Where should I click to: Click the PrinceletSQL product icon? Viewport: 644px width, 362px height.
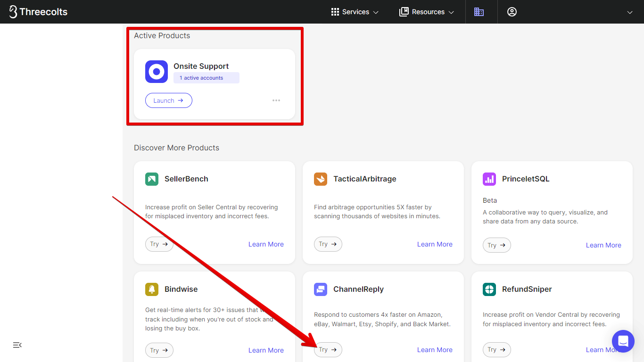pyautogui.click(x=489, y=179)
